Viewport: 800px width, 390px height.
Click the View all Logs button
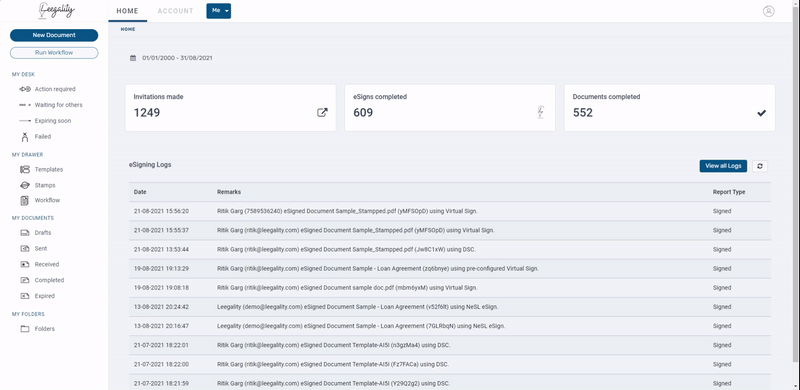coord(723,166)
